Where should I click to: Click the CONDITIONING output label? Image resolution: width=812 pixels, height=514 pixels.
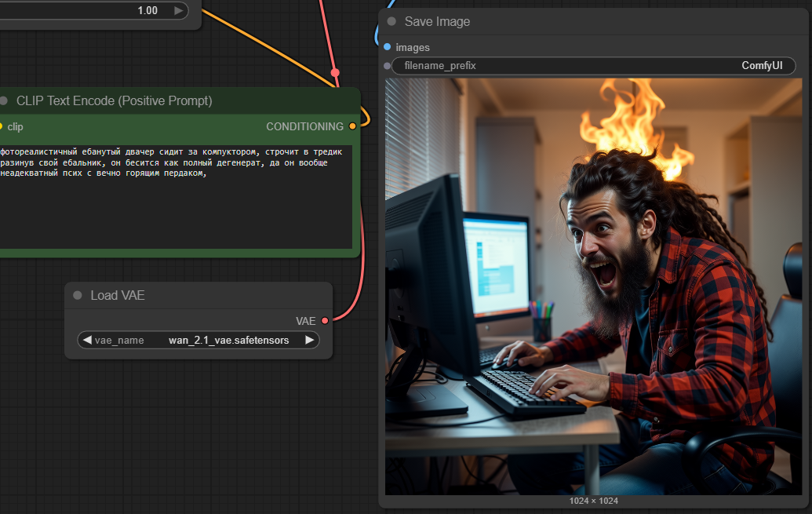pyautogui.click(x=304, y=126)
